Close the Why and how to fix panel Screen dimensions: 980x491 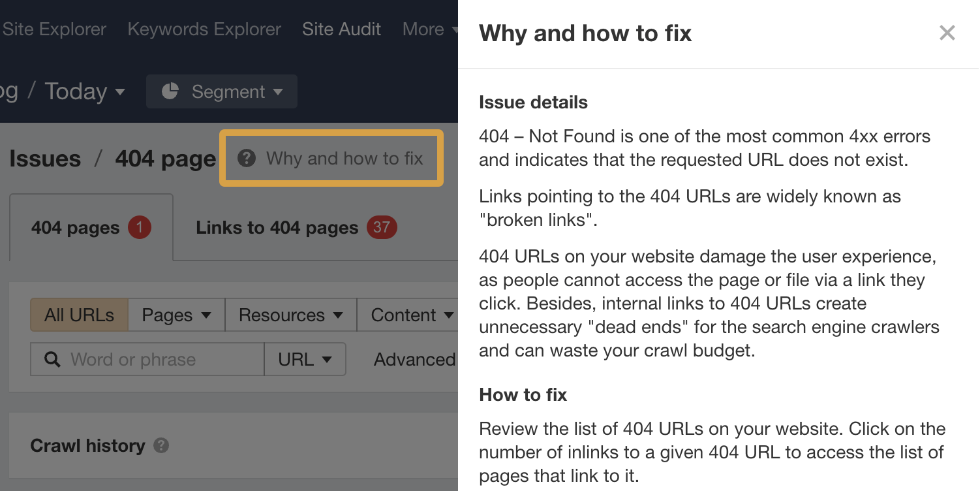(x=947, y=33)
